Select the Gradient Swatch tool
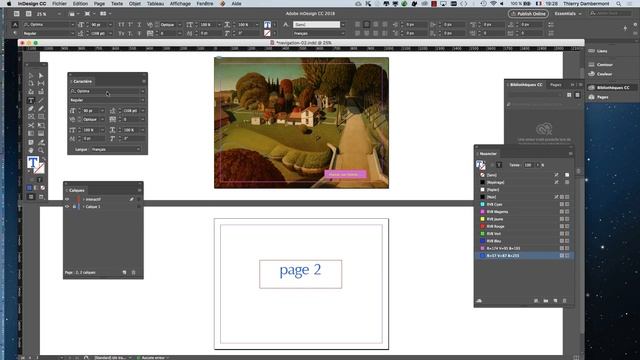 coord(31,133)
